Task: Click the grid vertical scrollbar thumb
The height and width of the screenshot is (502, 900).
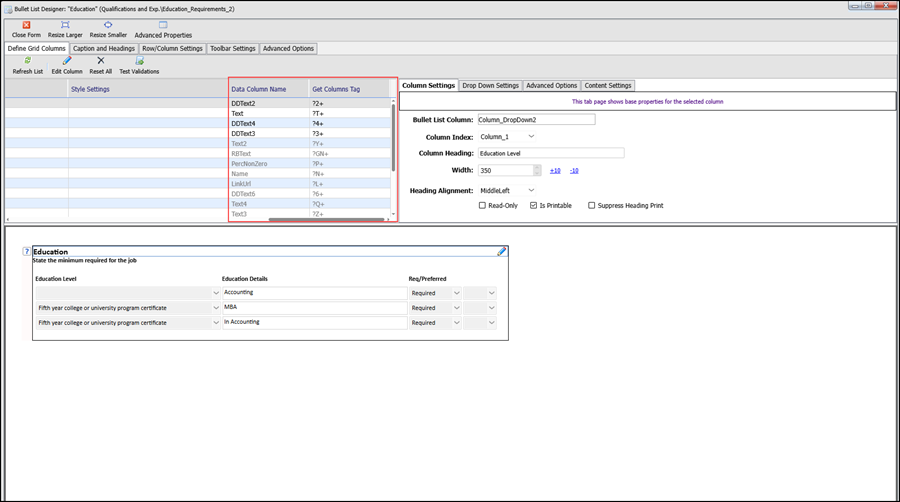Action: (x=393, y=137)
